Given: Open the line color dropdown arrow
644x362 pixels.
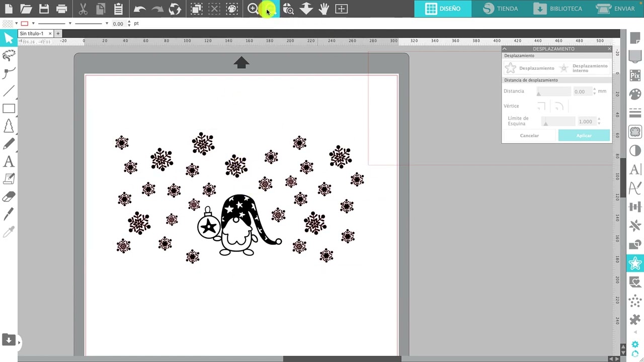Looking at the screenshot, I should point(33,24).
